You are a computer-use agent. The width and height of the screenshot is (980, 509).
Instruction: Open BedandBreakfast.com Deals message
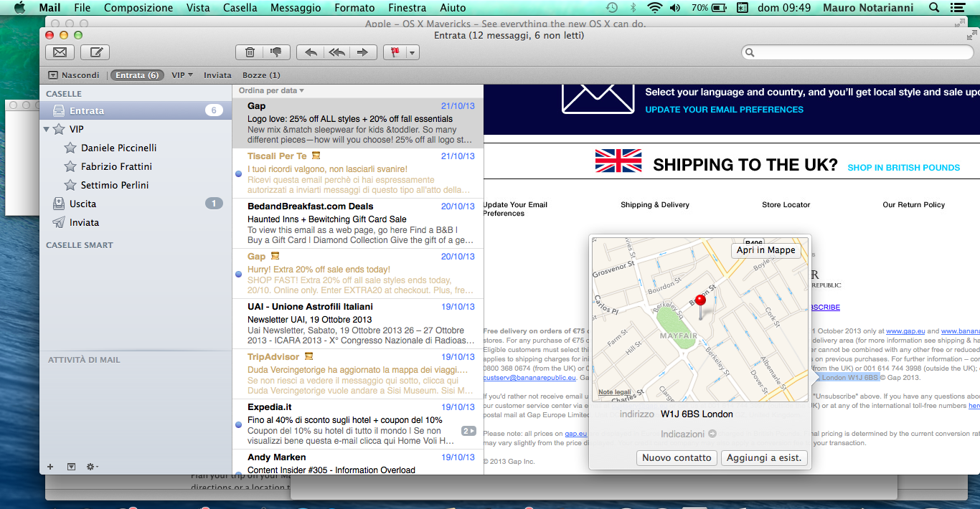click(x=358, y=223)
